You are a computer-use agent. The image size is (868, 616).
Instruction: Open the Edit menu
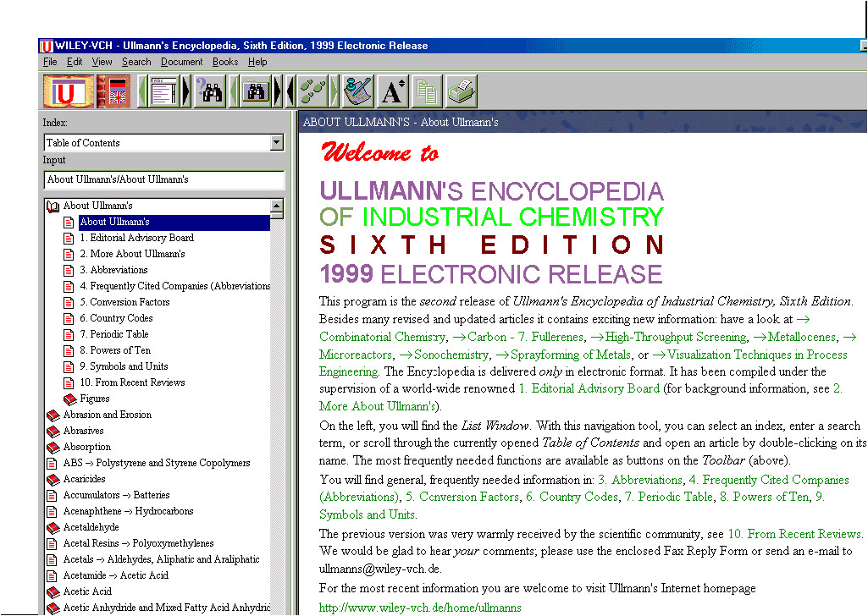tap(75, 62)
